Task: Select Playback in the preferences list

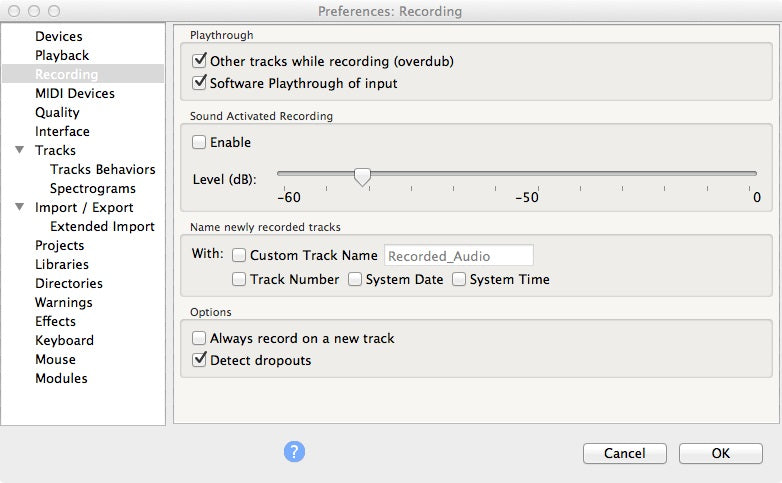Action: (62, 55)
